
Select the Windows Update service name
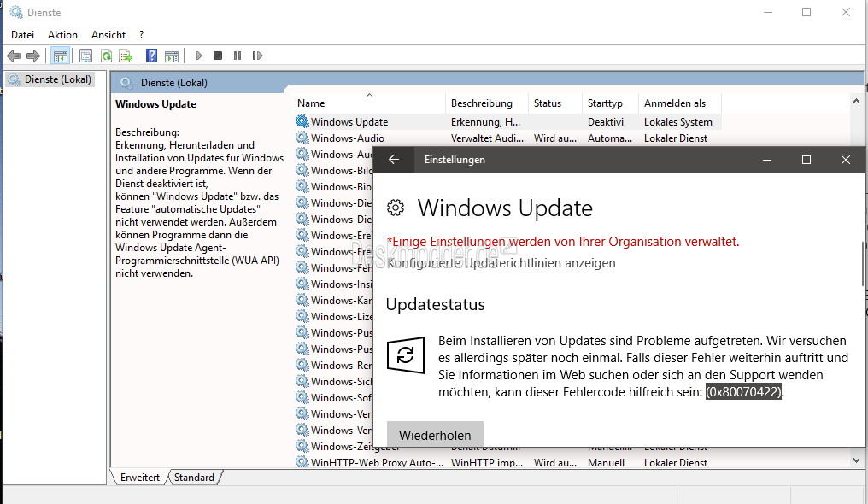click(349, 121)
